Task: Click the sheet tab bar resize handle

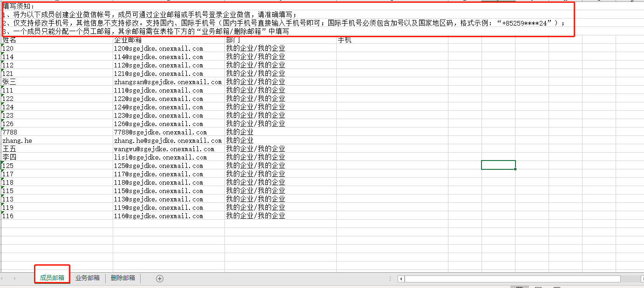Action: click(390, 278)
